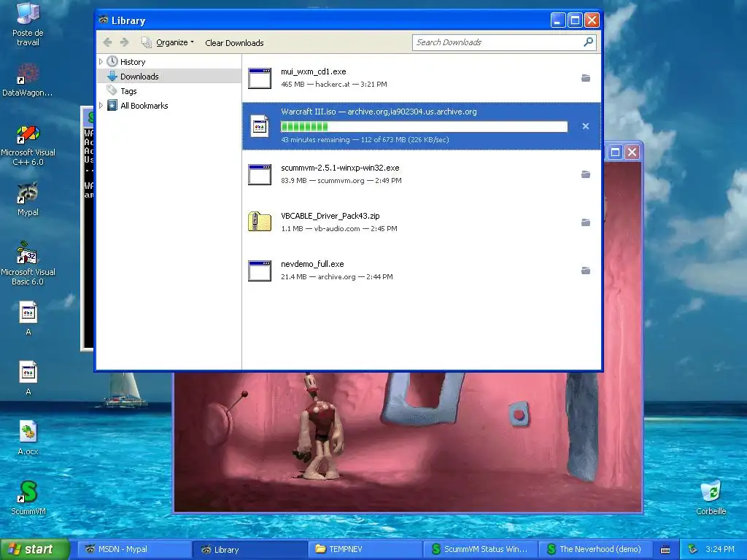Click the system tray clock 3:24 PM
Screen dimensions: 747x560
point(720,549)
